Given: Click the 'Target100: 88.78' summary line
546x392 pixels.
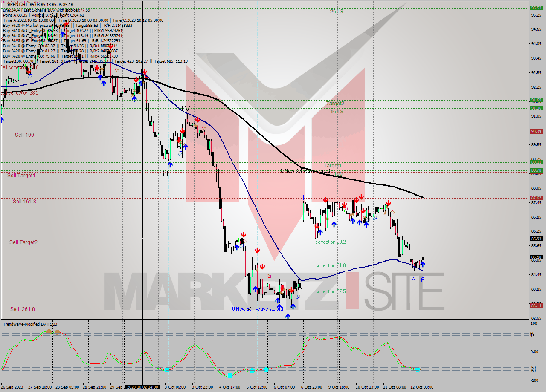Looking at the screenshot, I should click(95, 61).
